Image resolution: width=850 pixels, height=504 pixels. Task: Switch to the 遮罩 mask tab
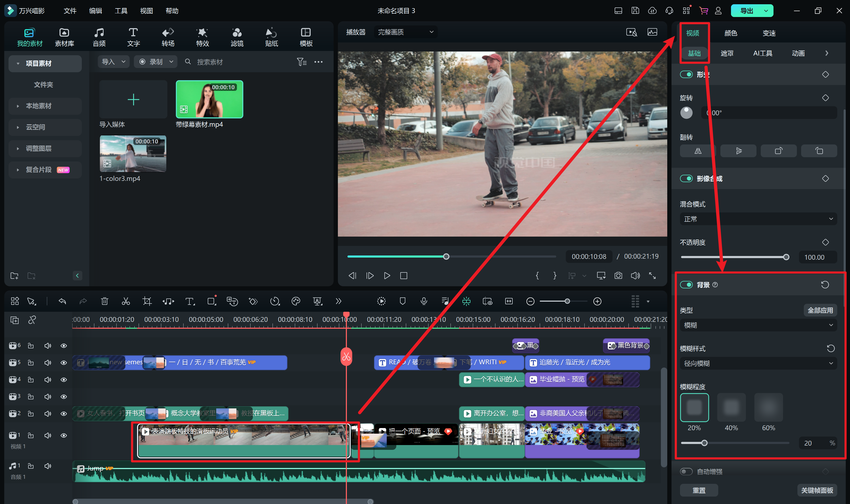tap(727, 53)
